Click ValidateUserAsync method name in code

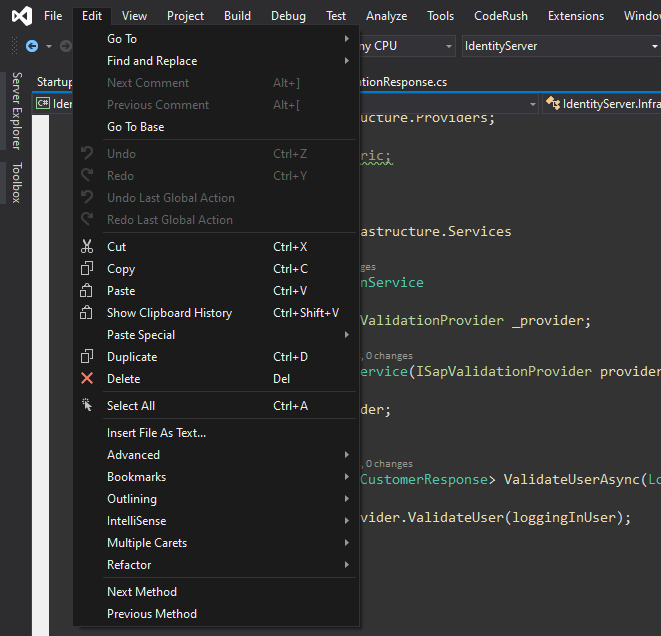(572, 480)
